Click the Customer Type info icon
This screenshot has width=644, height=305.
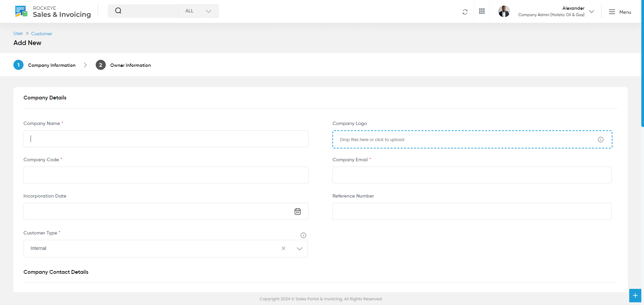coord(303,235)
